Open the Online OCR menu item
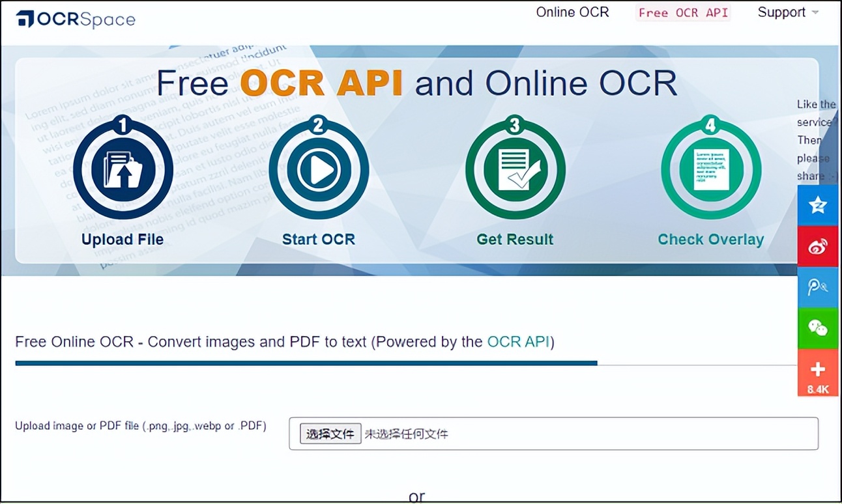842x504 pixels. tap(572, 12)
